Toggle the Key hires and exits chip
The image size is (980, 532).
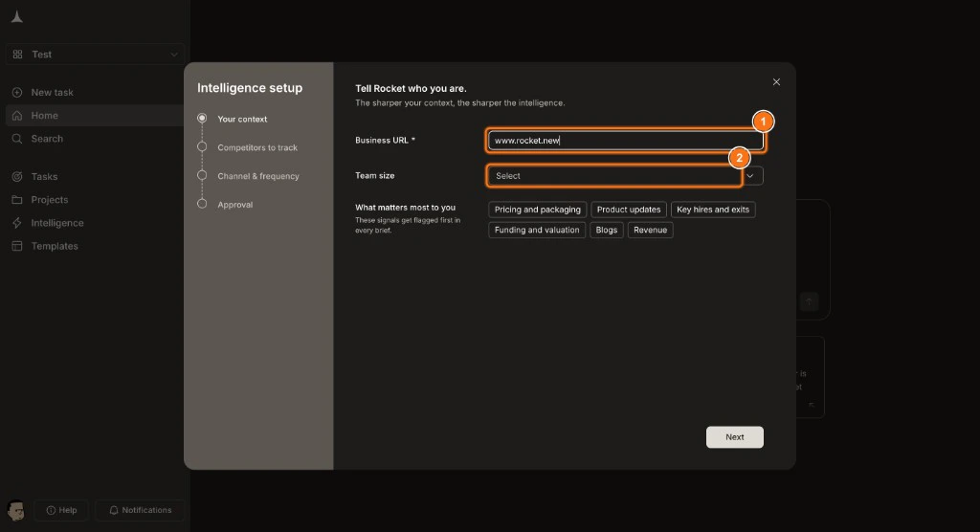(713, 210)
